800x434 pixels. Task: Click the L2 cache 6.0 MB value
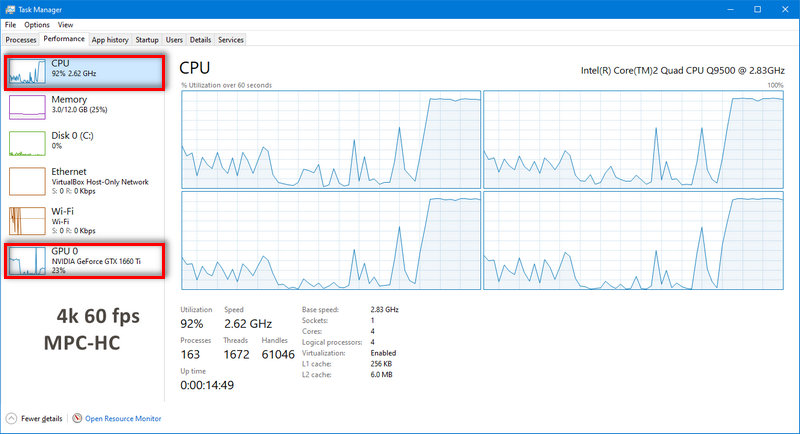381,374
